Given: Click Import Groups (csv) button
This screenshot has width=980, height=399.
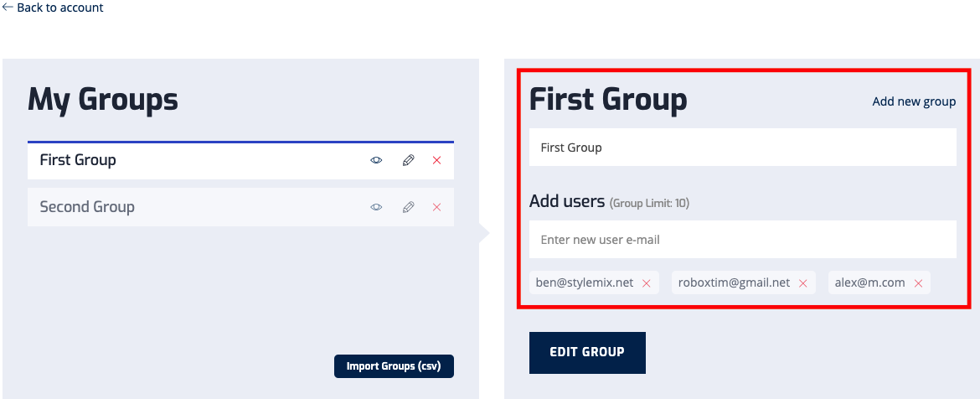Looking at the screenshot, I should pyautogui.click(x=394, y=366).
